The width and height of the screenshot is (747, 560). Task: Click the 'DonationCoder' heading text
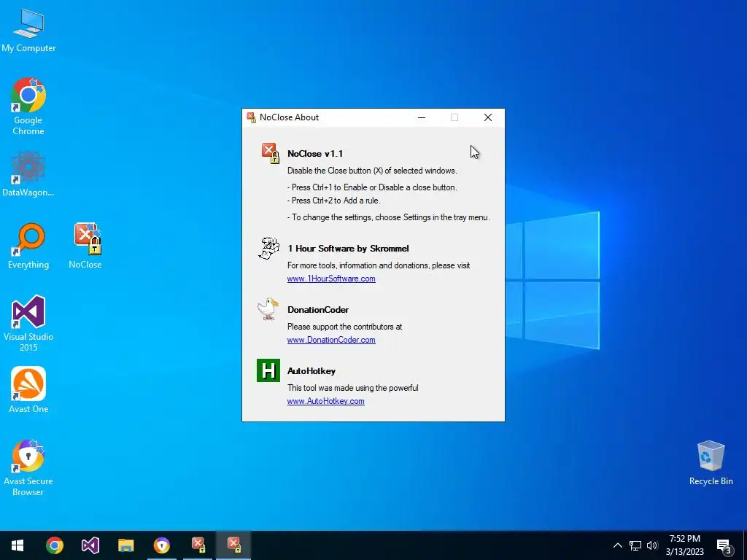click(x=318, y=309)
